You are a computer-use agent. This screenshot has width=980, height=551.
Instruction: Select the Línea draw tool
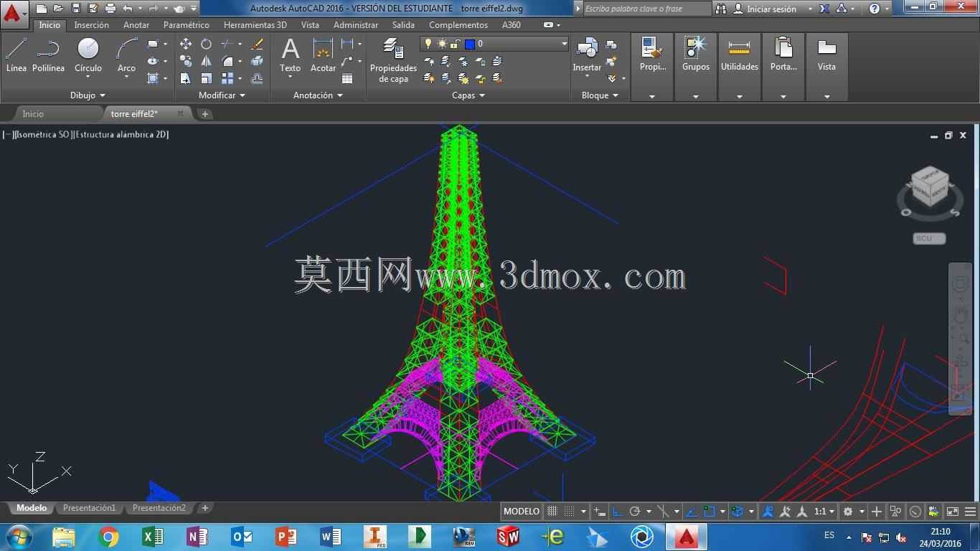pyautogui.click(x=16, y=55)
